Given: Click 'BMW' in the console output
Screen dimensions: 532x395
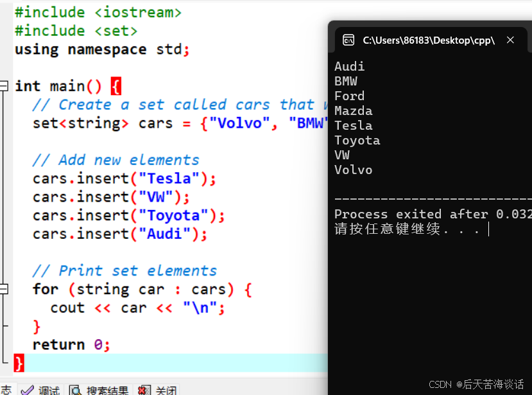Looking at the screenshot, I should pos(346,81).
